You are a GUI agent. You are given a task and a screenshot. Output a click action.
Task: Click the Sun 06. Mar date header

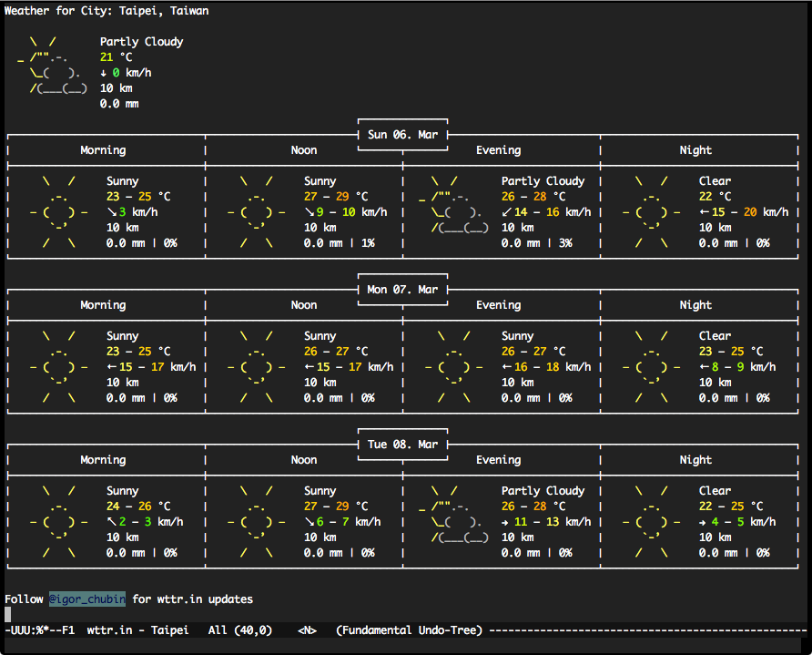click(402, 135)
